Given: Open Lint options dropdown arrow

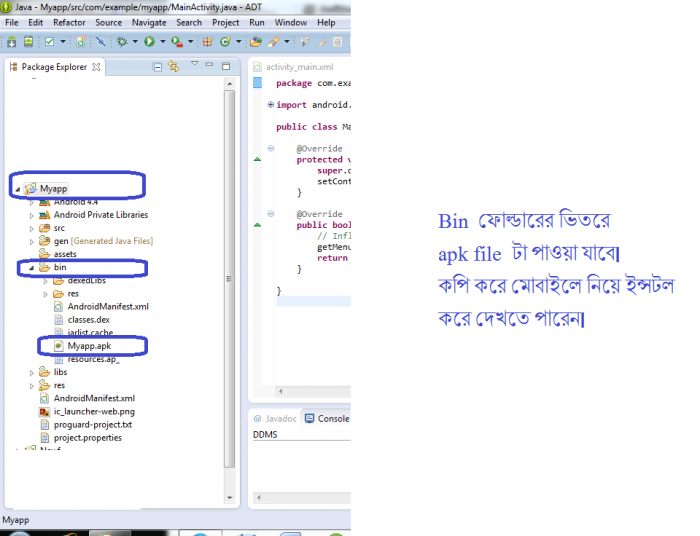Looking at the screenshot, I should pyautogui.click(x=62, y=42).
